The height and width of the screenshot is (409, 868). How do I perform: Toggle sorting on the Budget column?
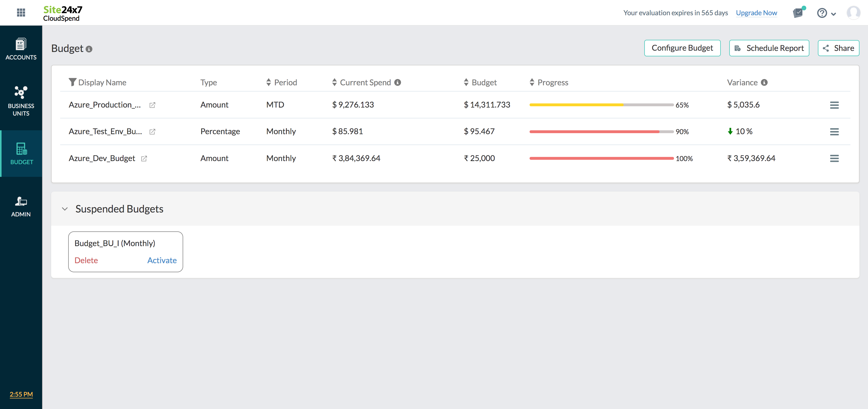pyautogui.click(x=466, y=82)
